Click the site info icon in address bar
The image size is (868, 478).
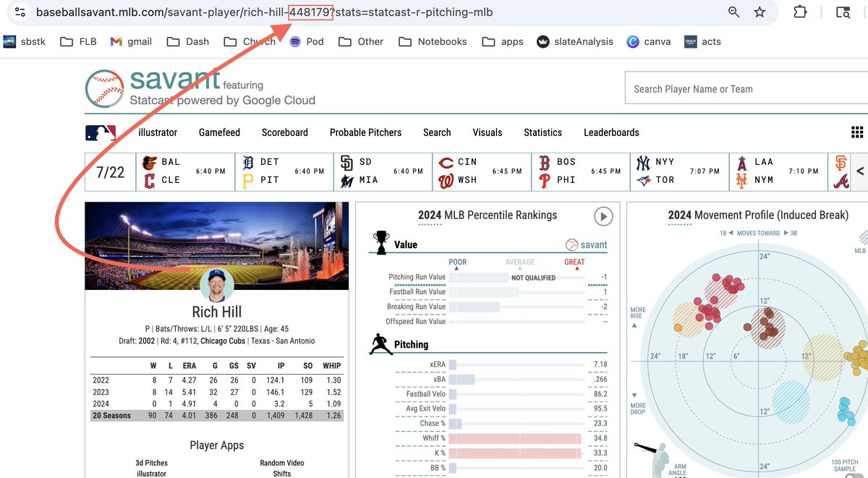point(20,12)
